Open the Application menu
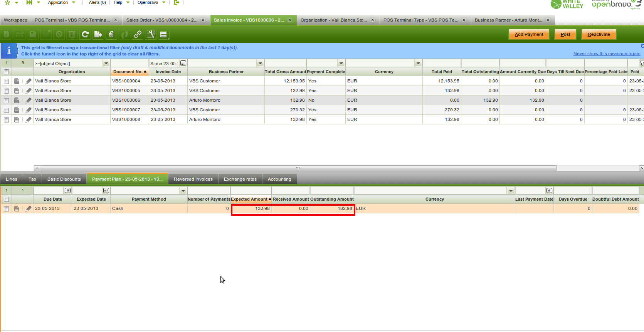Viewport: 644px width, 332px height. click(x=61, y=3)
